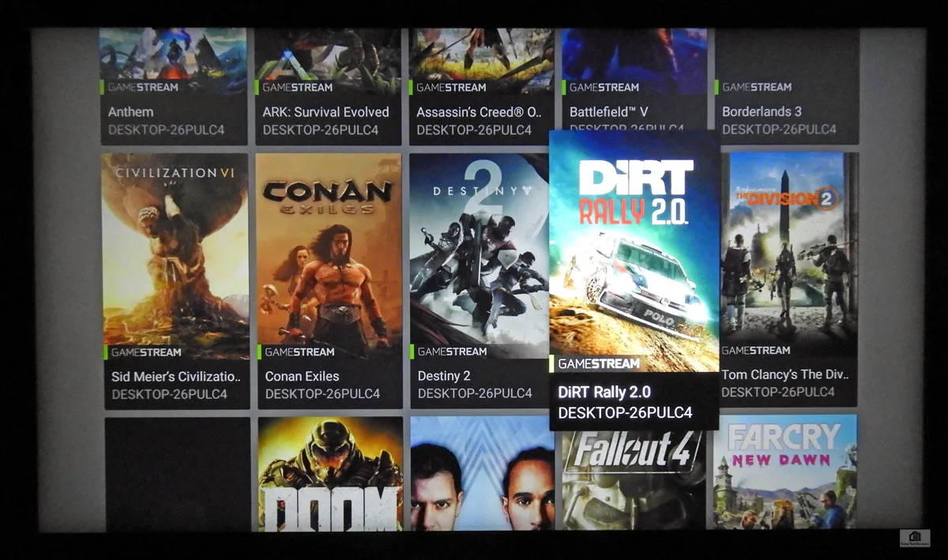
Task: Click GAMESTREAM label on the Tom Clancy's card
Action: coord(756,350)
